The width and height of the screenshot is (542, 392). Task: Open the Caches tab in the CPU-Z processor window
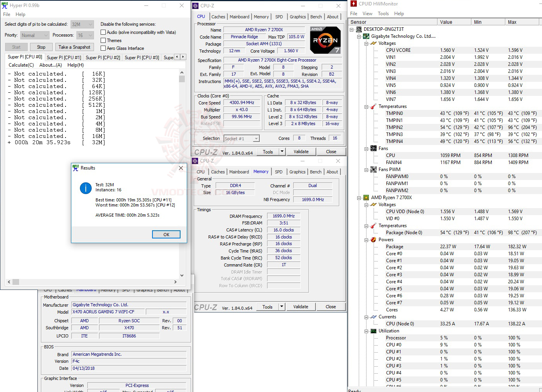218,17
